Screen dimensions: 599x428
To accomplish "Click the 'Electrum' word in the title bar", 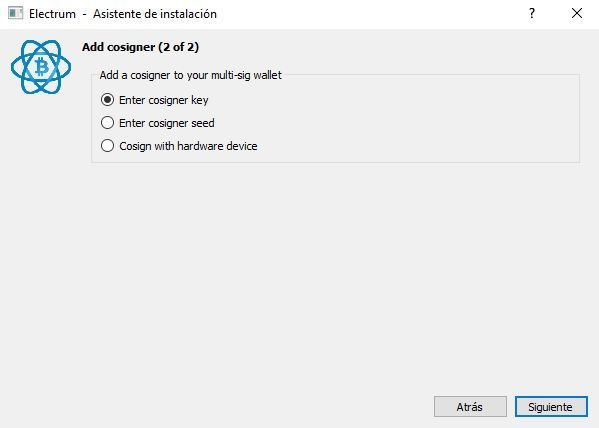I will [x=52, y=14].
